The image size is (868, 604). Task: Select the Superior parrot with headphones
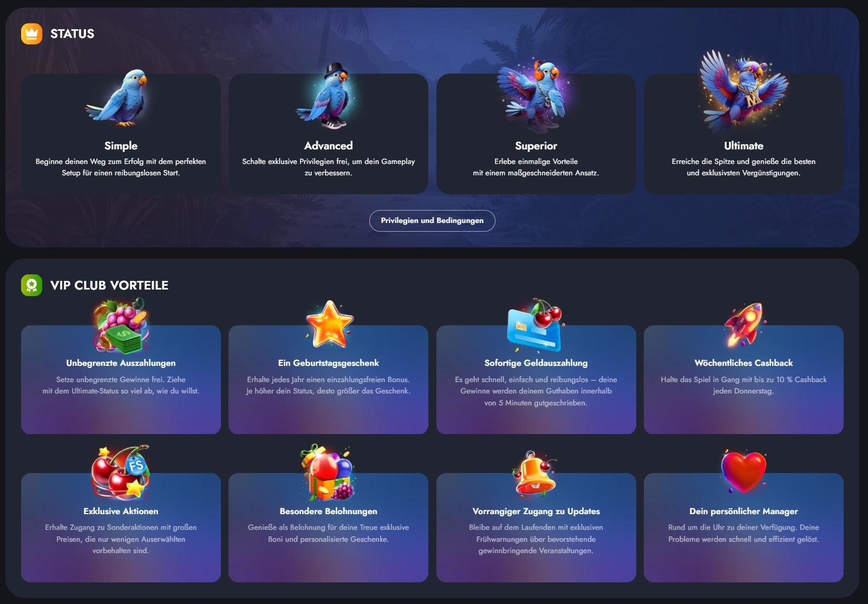[x=536, y=96]
